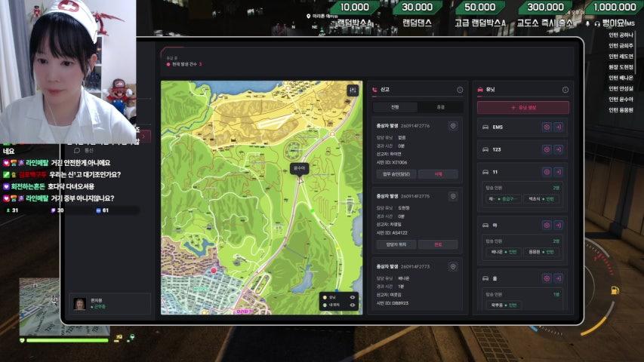The width and height of the screenshot is (644, 362).
Task: Click the + 유닛 생성 button
Action: pyautogui.click(x=523, y=108)
